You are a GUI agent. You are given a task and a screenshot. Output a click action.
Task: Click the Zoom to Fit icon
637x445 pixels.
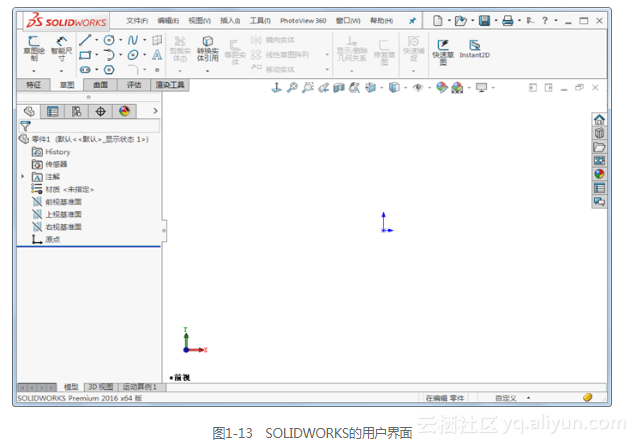(292, 87)
